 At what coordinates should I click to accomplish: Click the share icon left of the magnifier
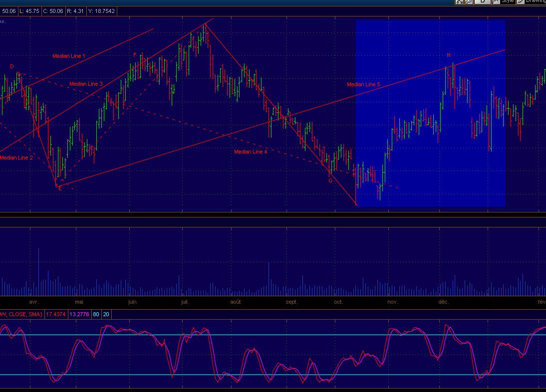[x=459, y=1]
